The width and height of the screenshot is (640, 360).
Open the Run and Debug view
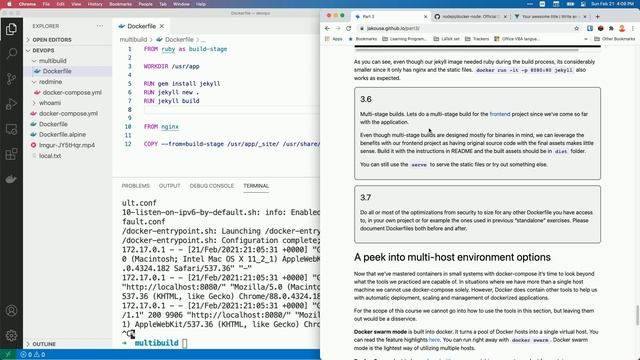click(x=11, y=104)
